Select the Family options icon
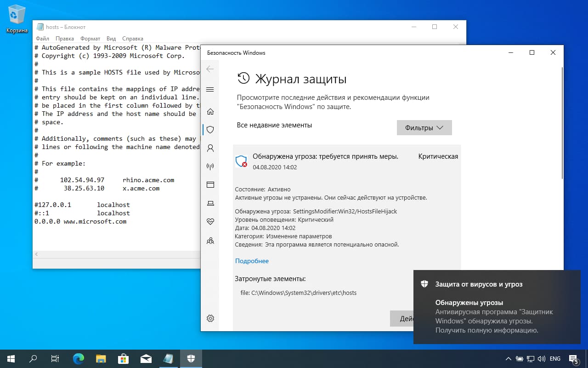The width and height of the screenshot is (588, 368). [x=210, y=241]
